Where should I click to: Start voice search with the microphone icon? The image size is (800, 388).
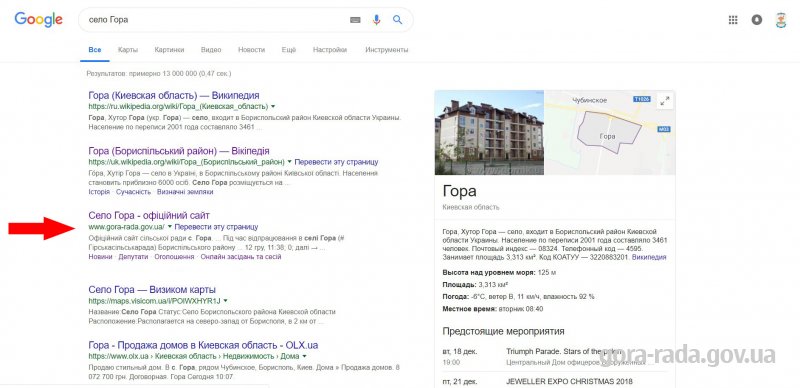[377, 20]
